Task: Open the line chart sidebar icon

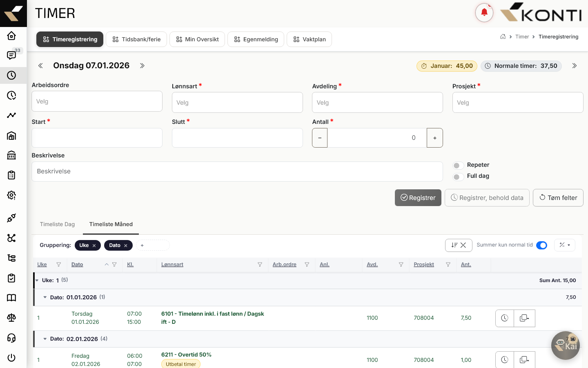Action: tap(11, 115)
